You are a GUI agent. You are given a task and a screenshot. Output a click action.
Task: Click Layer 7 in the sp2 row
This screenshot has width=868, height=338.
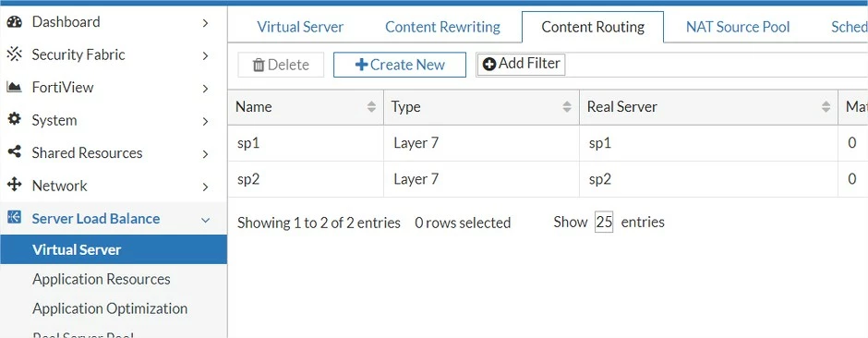tap(416, 179)
